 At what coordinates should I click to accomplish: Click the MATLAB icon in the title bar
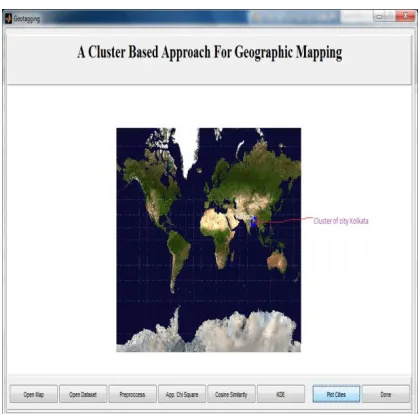pos(8,19)
